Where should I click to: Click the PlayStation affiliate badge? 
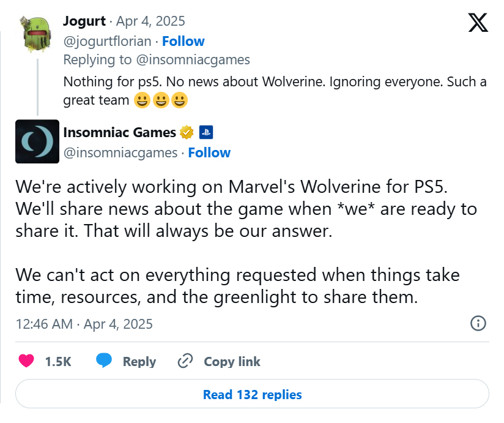pos(206,132)
